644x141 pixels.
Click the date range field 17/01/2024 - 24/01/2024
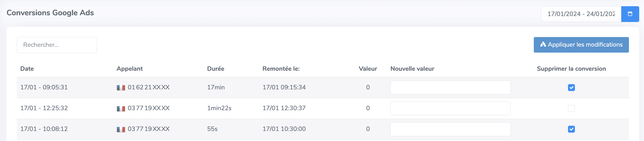point(581,14)
